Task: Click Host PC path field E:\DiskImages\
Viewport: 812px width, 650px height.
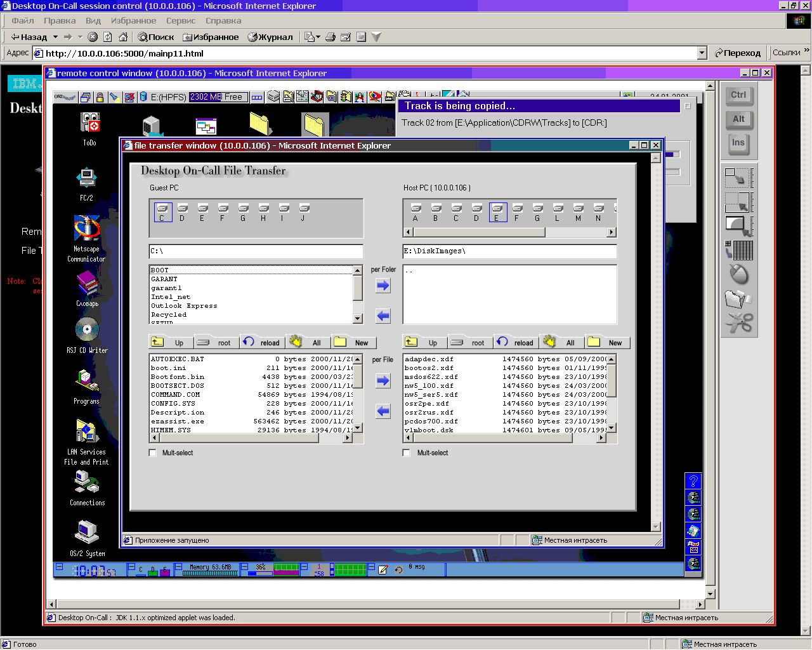Action: (510, 251)
